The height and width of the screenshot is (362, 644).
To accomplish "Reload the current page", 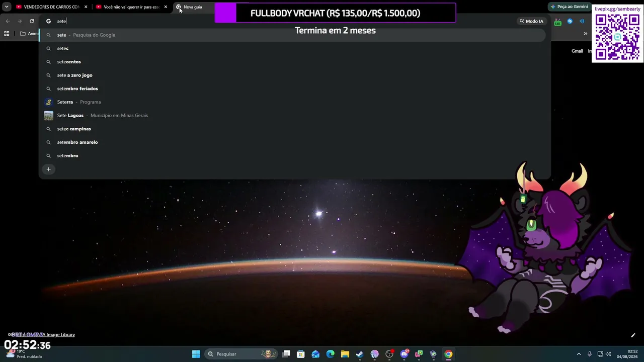I will (x=32, y=21).
